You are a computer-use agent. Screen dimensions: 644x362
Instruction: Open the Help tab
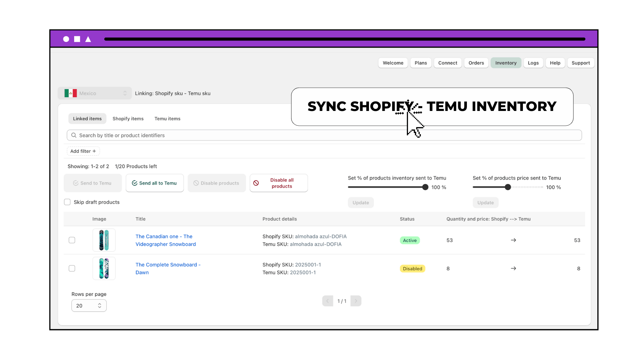(x=555, y=63)
